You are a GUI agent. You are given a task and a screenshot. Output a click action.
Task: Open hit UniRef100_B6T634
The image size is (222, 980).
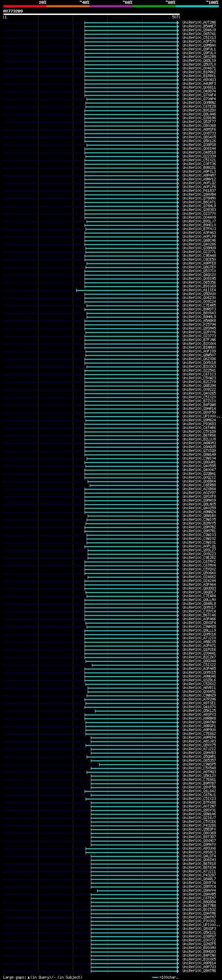tap(199, 868)
